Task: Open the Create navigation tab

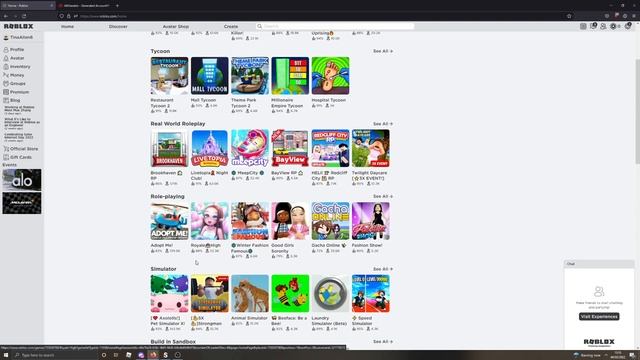Action: coord(231,26)
